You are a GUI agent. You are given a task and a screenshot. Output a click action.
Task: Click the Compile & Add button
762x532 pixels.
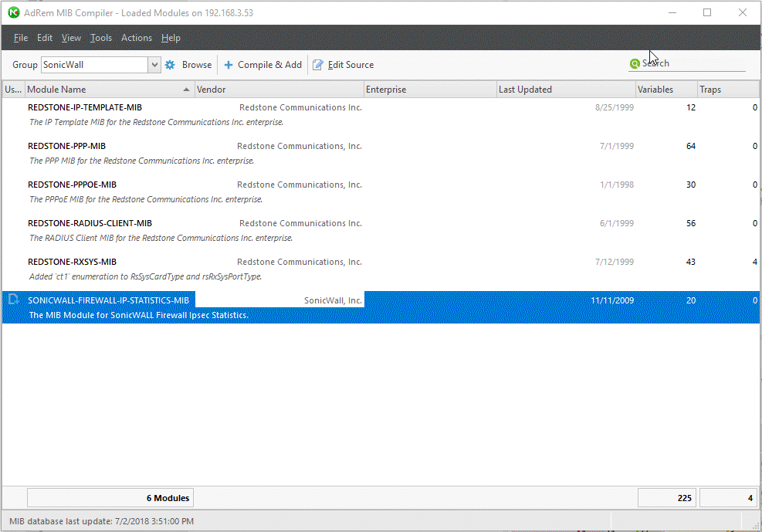(x=263, y=65)
